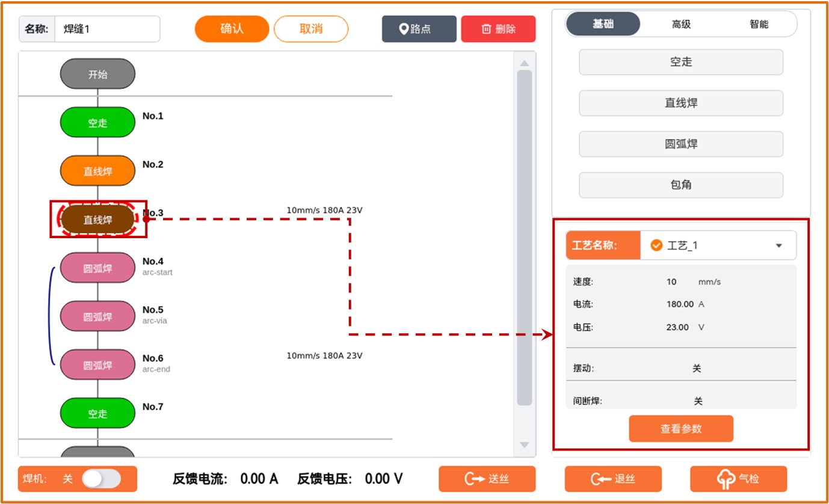829x504 pixels.
Task: Add a corner wrap (包角) step
Action: pyautogui.click(x=681, y=185)
